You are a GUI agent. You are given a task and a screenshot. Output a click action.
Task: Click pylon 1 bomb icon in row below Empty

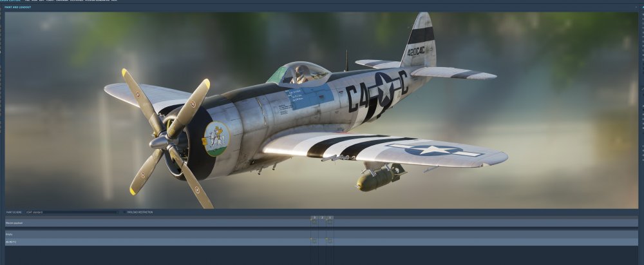pos(329,242)
